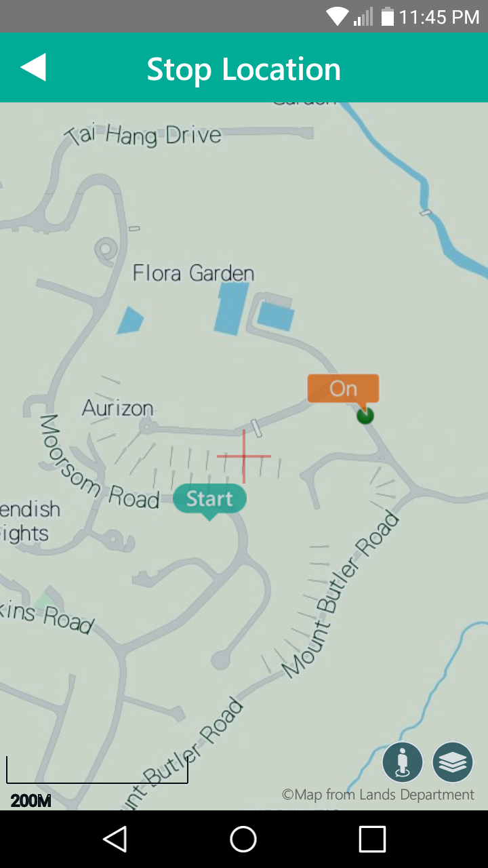Open Map from Lands Department credit
The image size is (488, 868).
click(378, 795)
